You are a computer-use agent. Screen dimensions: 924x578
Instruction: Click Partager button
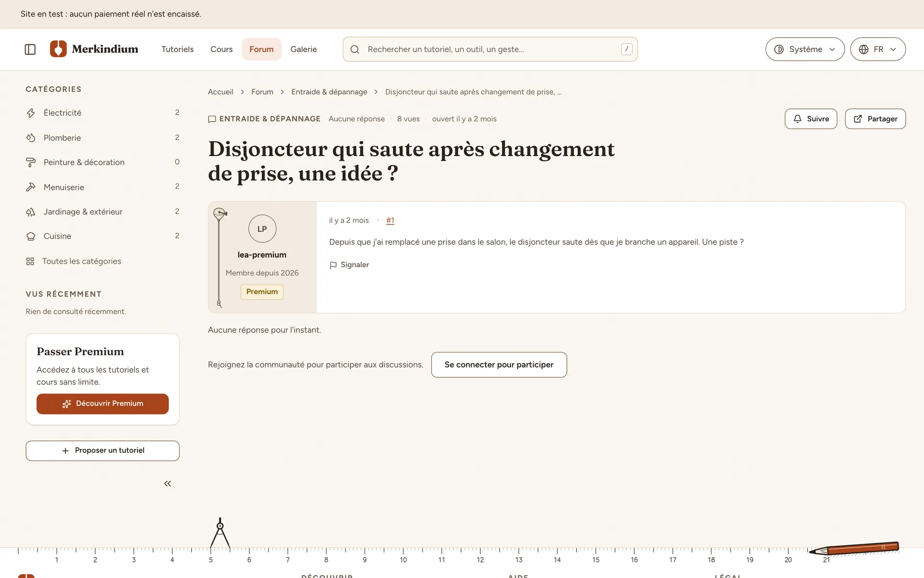click(x=875, y=119)
